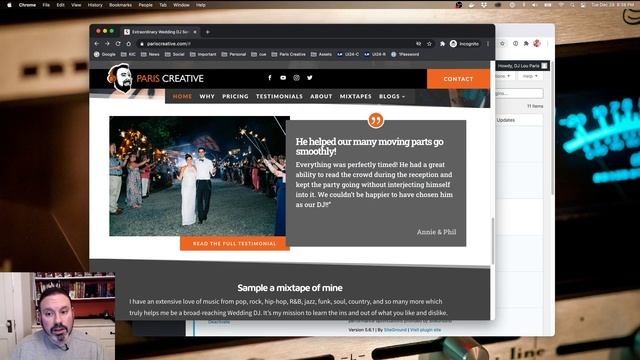Viewport: 640px width, 360px height.
Task: Click the page's vertical scrollbar thumb
Action: [x=493, y=241]
